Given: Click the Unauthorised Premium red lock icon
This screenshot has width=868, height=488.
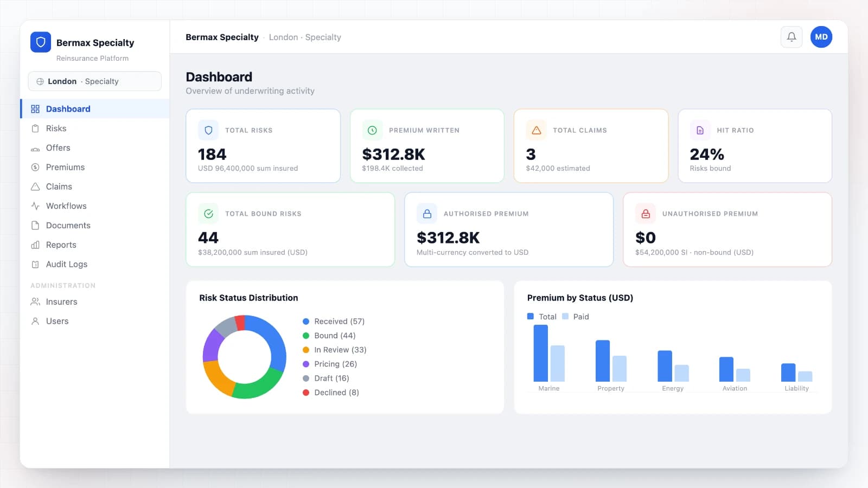Looking at the screenshot, I should point(646,214).
